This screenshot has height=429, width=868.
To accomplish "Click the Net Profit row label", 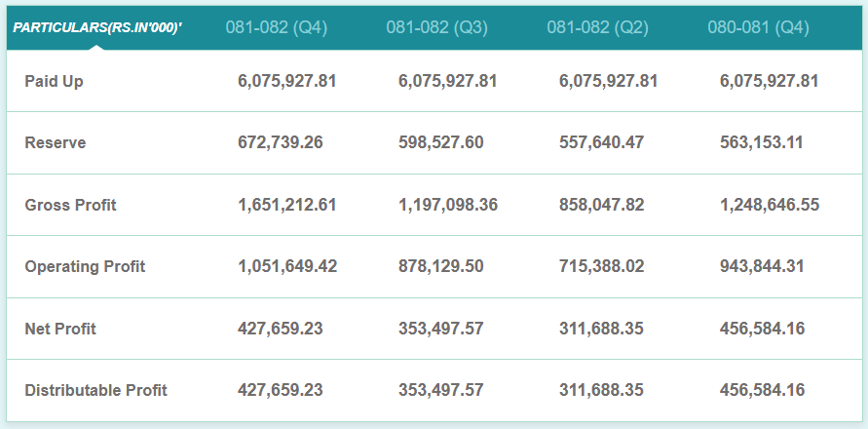I will coord(60,329).
